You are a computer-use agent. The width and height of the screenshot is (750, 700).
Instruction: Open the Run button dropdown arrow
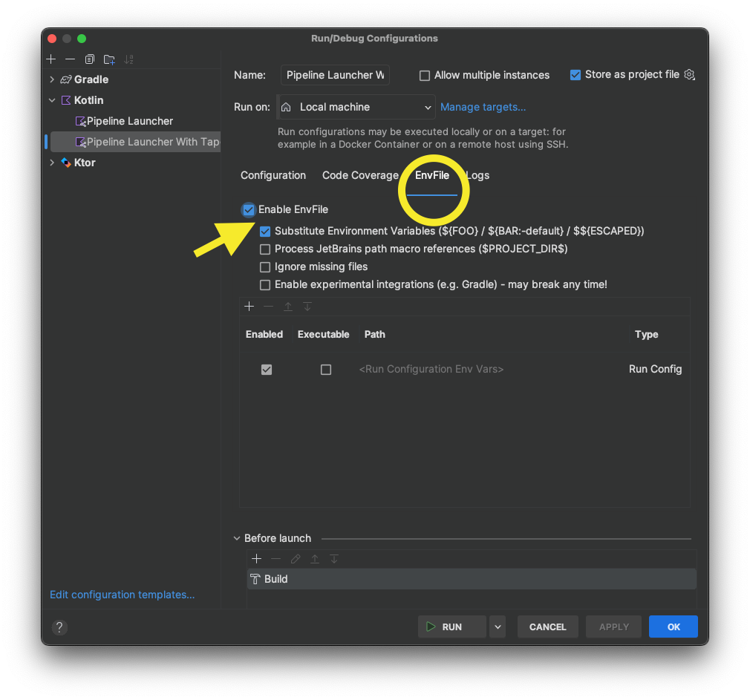[x=498, y=627]
